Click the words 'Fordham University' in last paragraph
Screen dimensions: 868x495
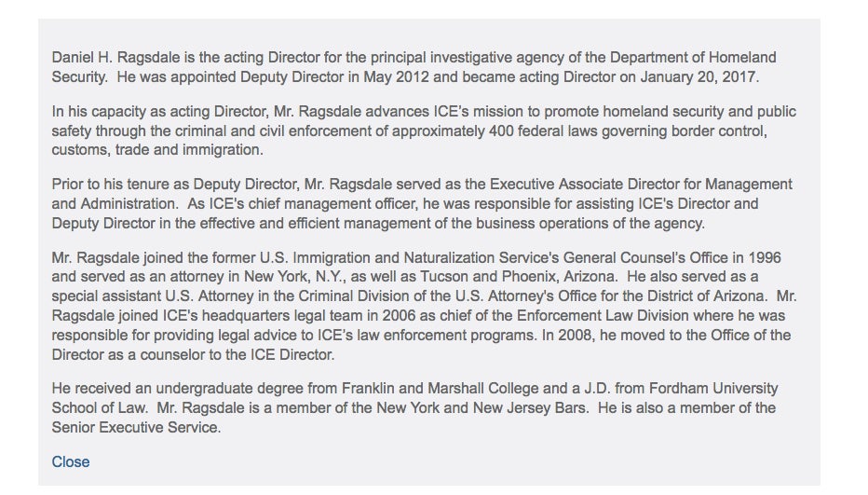[x=713, y=389]
